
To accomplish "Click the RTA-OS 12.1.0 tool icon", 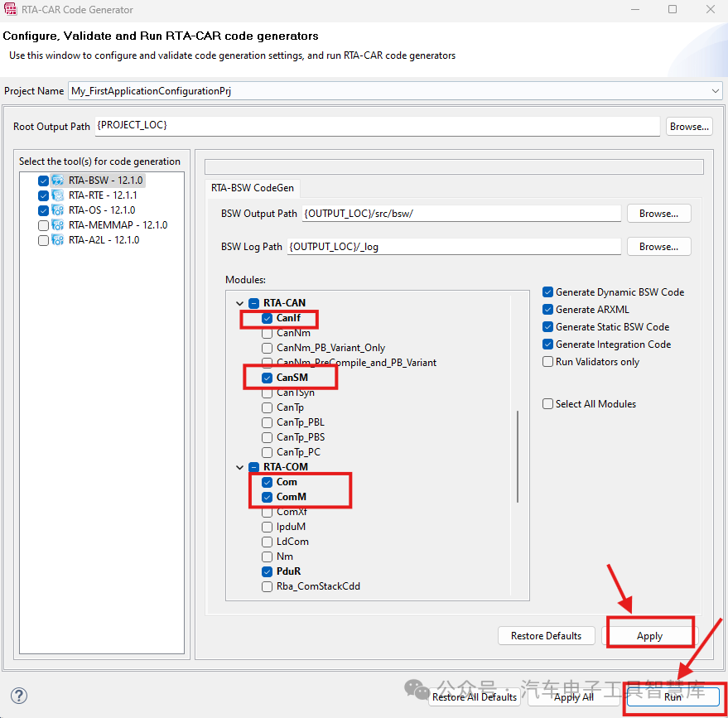I will (x=58, y=210).
